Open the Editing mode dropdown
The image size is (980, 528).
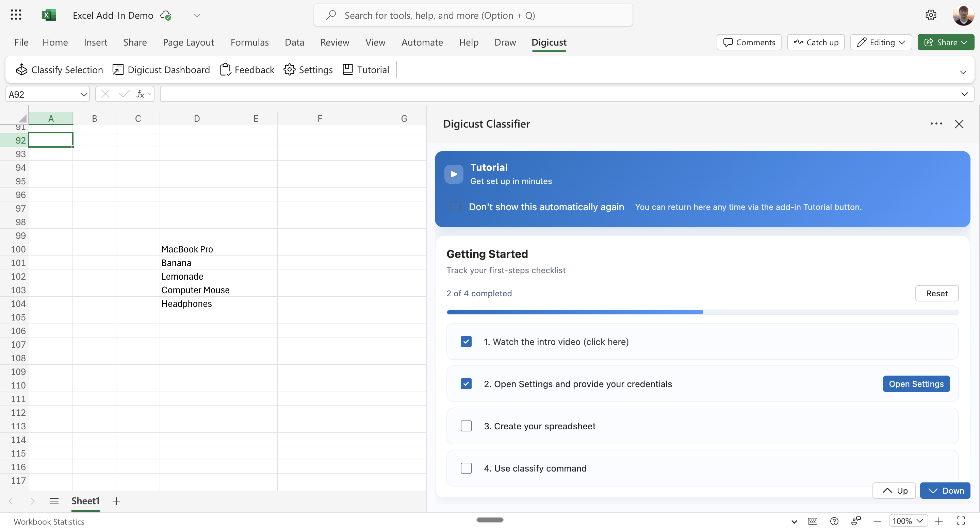881,42
